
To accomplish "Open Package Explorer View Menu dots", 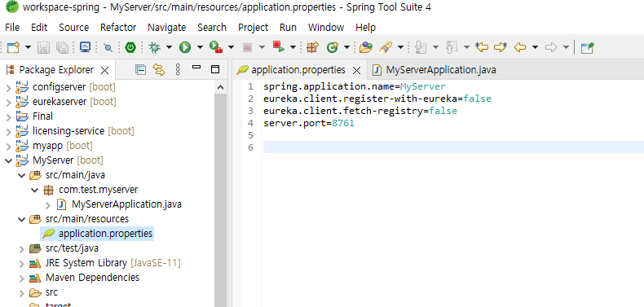I will click(x=178, y=70).
